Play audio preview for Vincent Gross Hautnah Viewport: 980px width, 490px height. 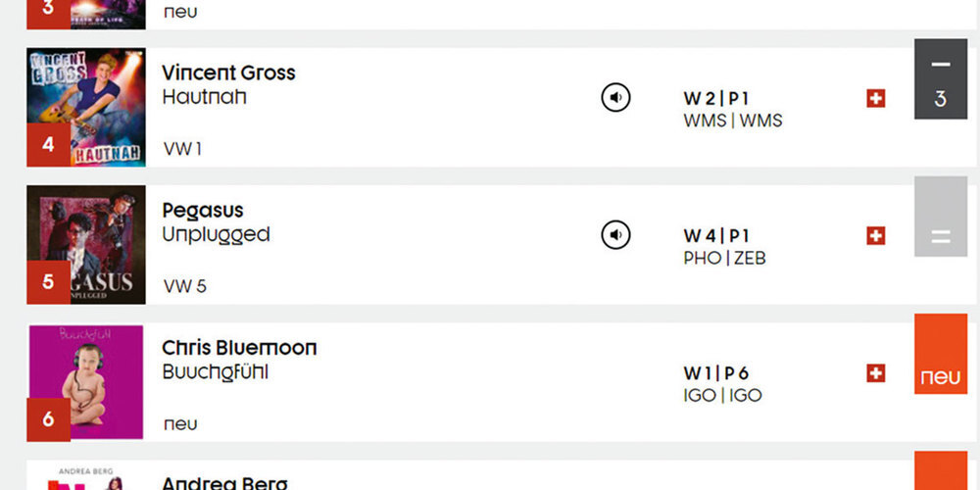pyautogui.click(x=615, y=97)
